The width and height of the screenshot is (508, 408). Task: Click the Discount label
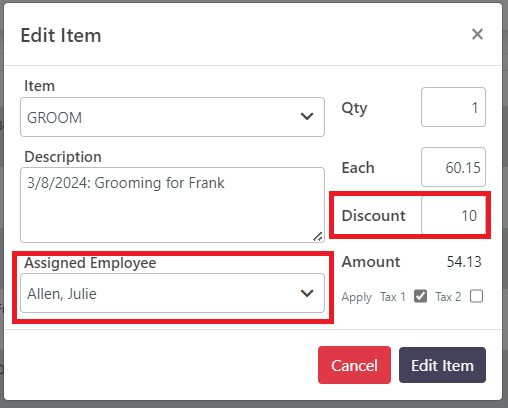coord(374,215)
